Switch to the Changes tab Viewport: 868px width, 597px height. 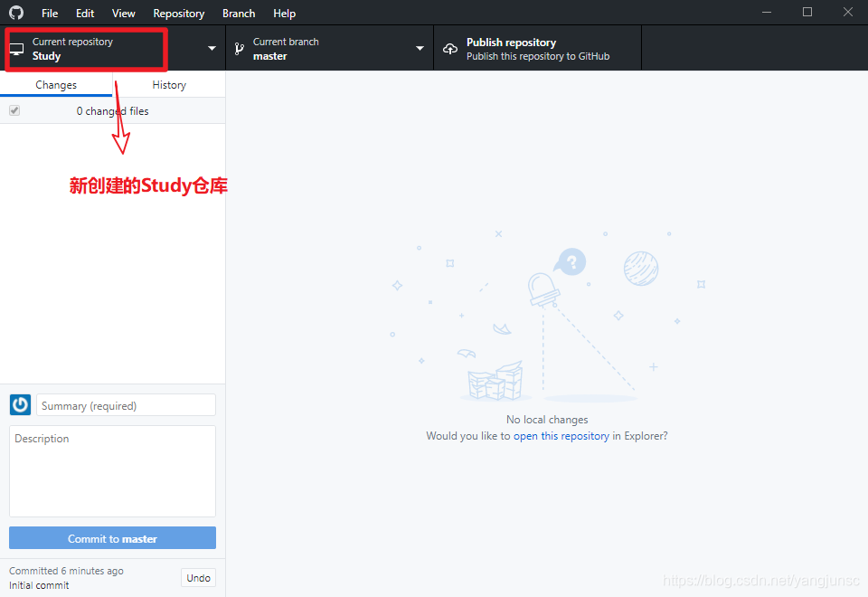tap(56, 85)
